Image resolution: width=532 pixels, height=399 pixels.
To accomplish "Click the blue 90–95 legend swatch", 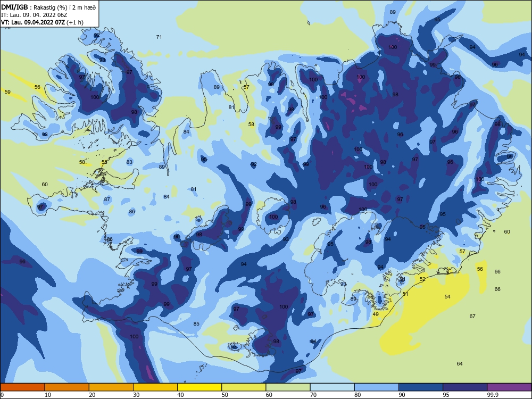I will click(x=421, y=387).
